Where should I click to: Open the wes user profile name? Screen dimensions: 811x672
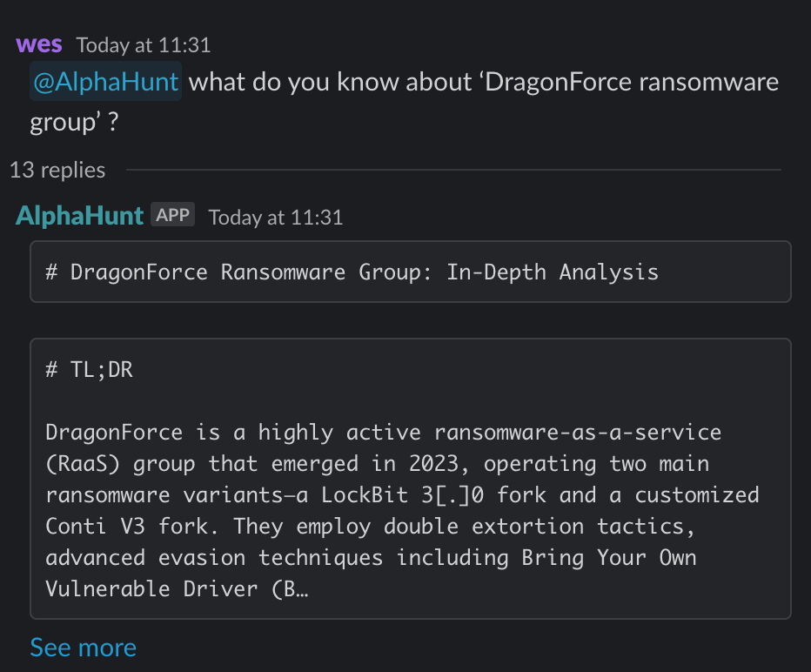tap(39, 44)
